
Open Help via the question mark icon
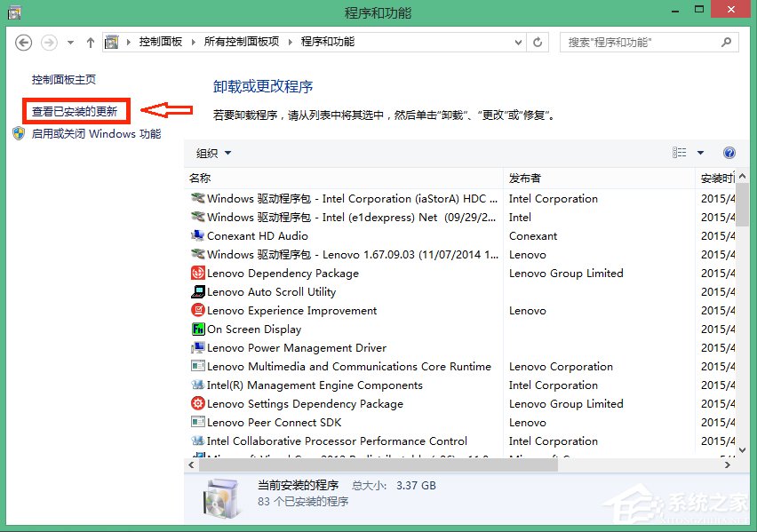click(x=729, y=152)
